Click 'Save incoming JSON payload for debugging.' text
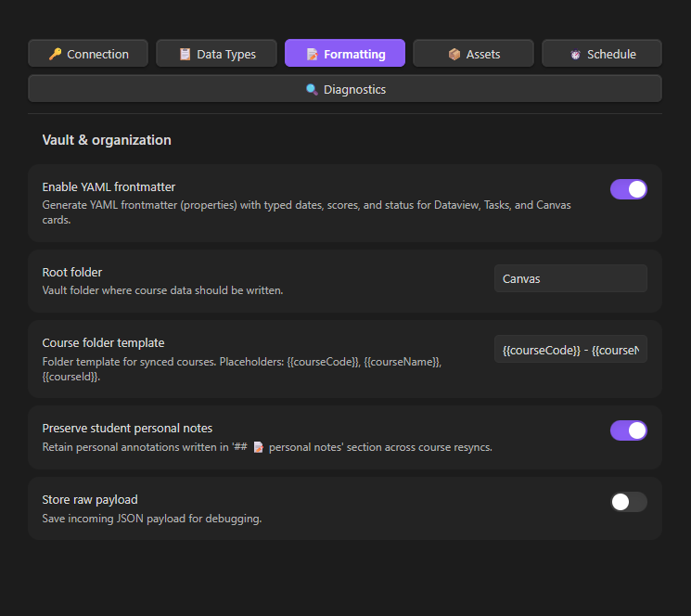The image size is (691, 616). pos(152,519)
